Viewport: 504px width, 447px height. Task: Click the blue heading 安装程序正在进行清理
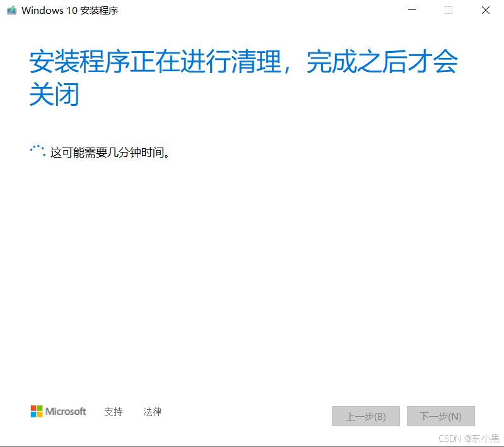pos(156,62)
